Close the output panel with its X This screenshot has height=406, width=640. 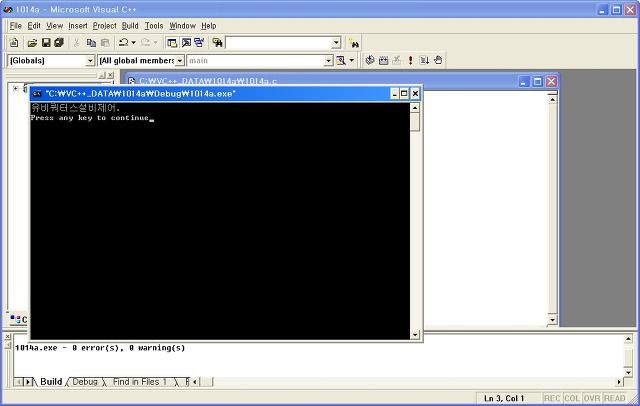point(7,337)
